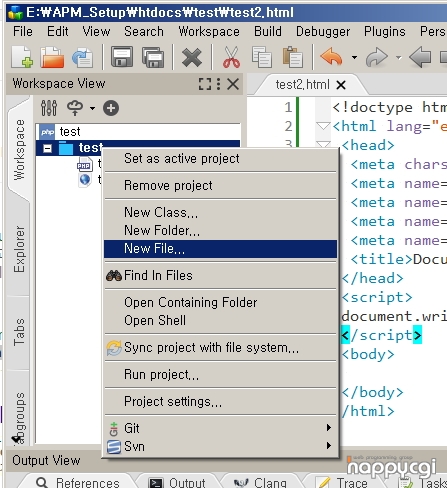Click the round plus add icon
Image resolution: width=447 pixels, height=488 pixels.
111,108
